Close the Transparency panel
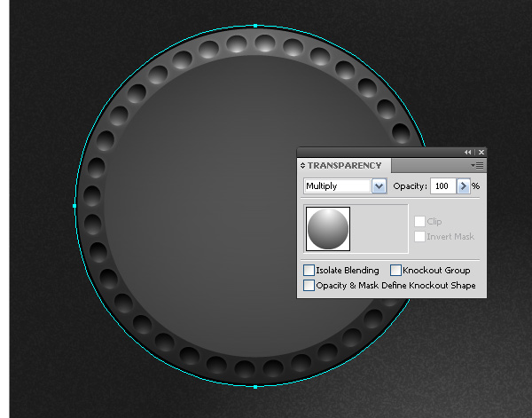532x418 pixels. pos(481,153)
